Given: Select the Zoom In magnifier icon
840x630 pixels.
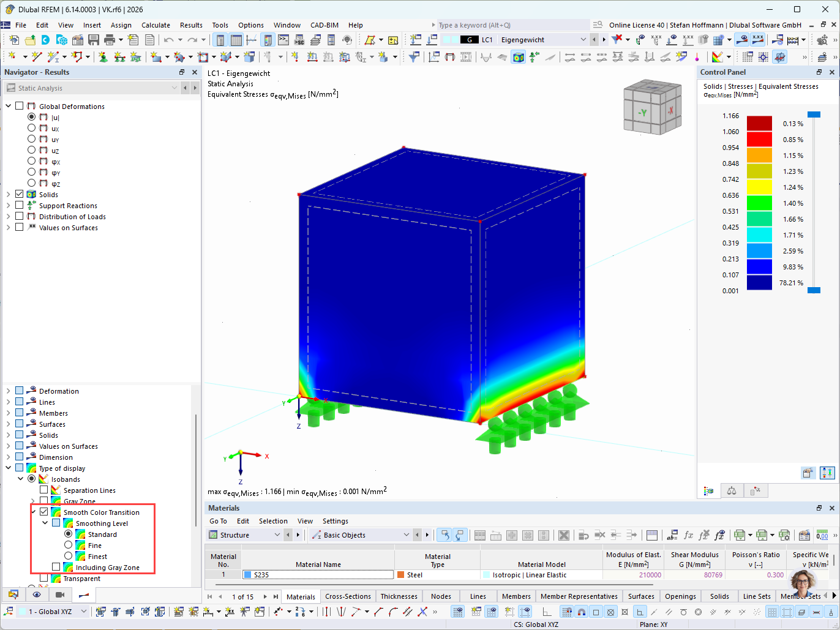Looking at the screenshot, I should pyautogui.click(x=822, y=39).
